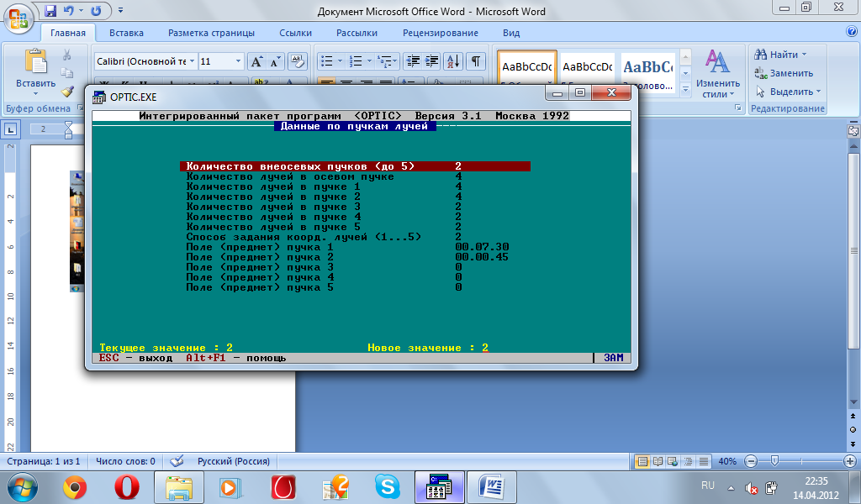Increase font size with the grow font icon
The width and height of the screenshot is (861, 504).
tap(256, 61)
